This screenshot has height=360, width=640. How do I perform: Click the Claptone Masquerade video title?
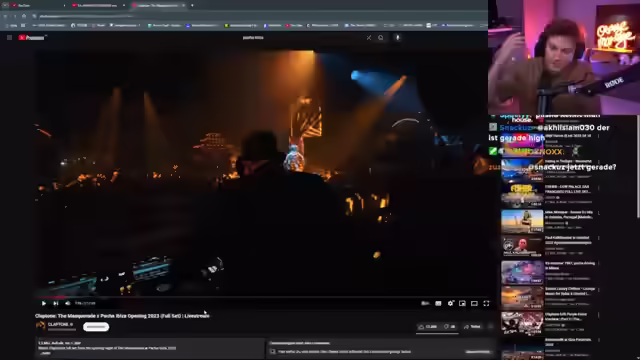[122, 316]
